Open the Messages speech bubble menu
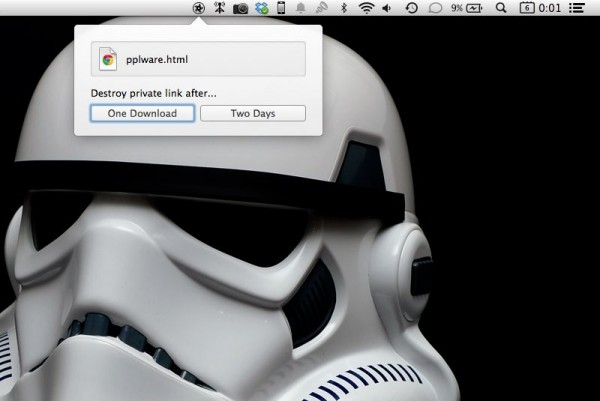Viewport: 600px width, 401px height. 435,8
